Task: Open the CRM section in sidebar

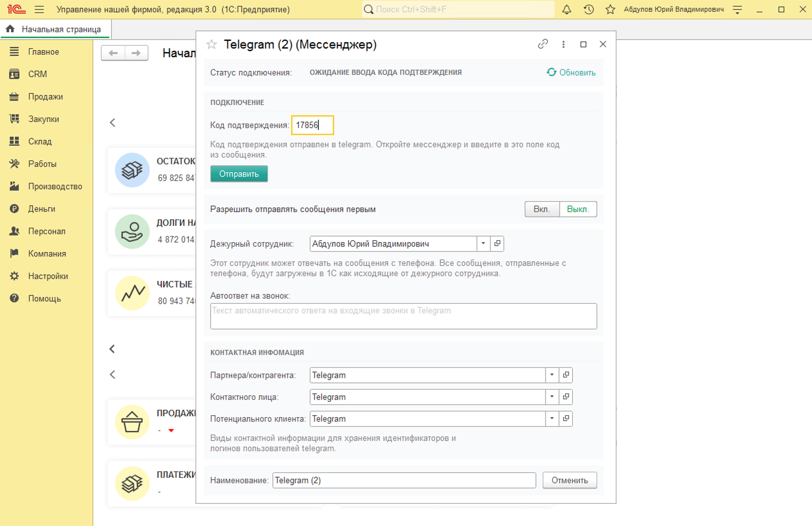Action: click(37, 74)
